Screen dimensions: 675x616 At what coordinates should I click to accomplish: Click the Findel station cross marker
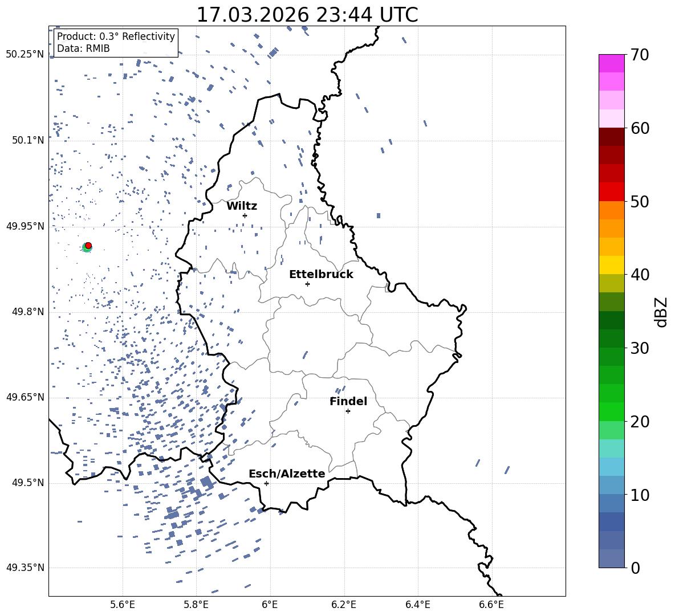coord(348,411)
